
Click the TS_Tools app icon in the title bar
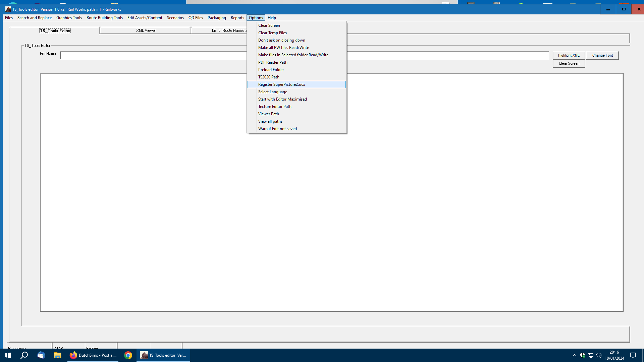point(8,9)
